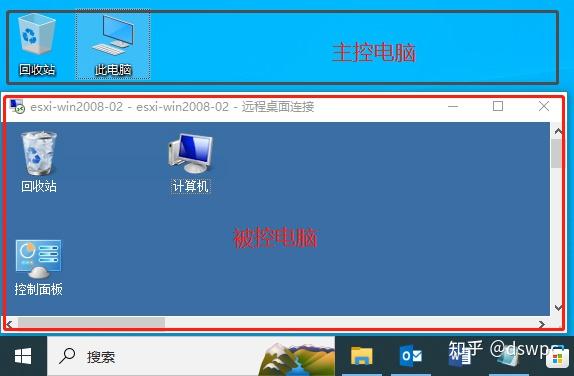Click the horizontal scrollbar left arrow
Screen dimensions: 574x376
coord(9,324)
